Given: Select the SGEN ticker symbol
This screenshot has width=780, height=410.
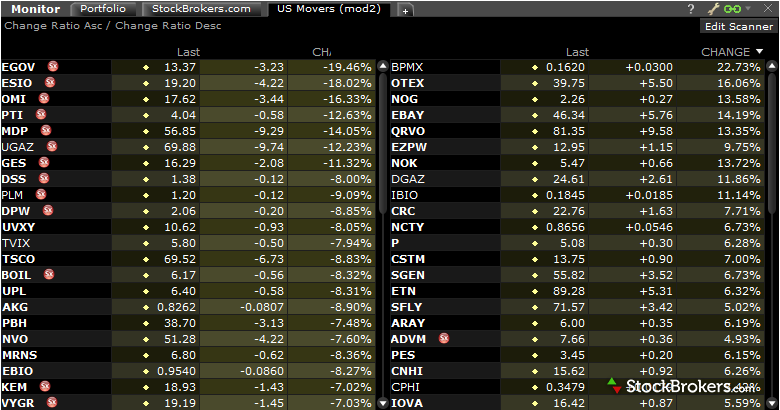Looking at the screenshot, I should point(408,275).
